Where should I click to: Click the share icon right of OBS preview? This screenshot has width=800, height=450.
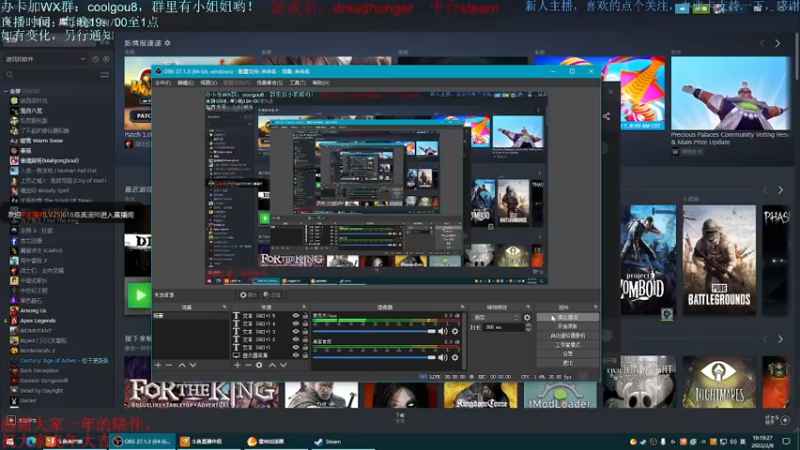point(606,116)
